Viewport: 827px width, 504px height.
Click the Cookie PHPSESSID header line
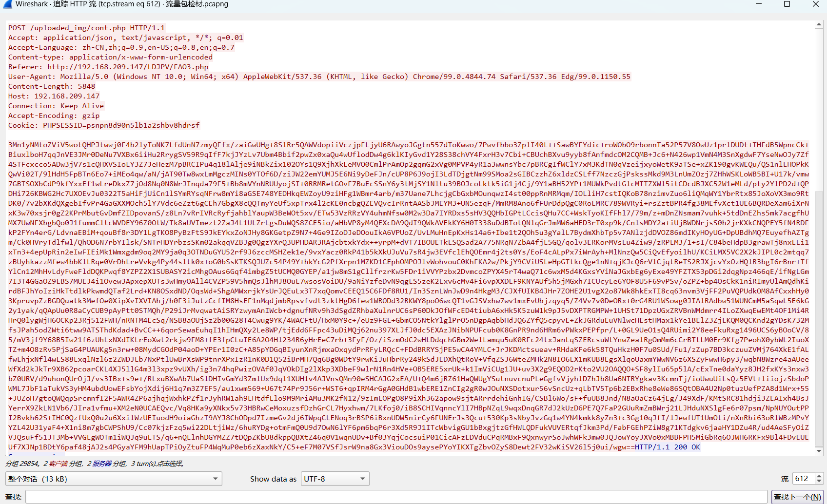point(104,125)
